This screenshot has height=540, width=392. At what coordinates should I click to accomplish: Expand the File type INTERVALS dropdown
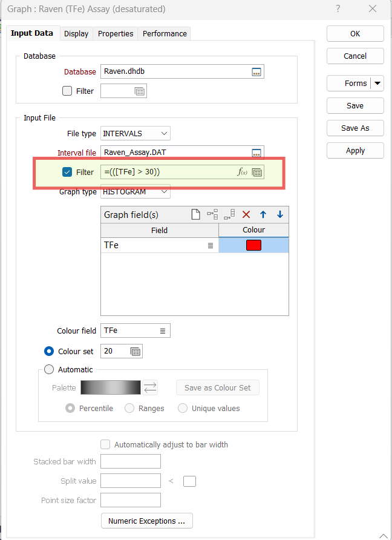coord(165,133)
